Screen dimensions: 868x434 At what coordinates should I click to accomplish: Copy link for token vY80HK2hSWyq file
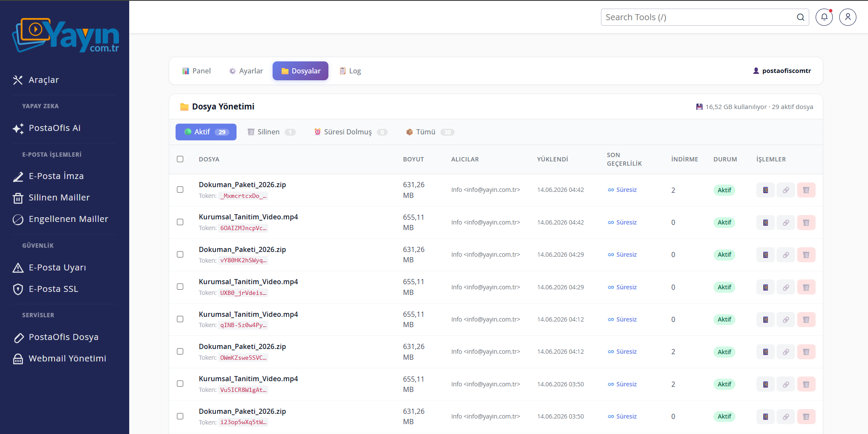pos(786,255)
